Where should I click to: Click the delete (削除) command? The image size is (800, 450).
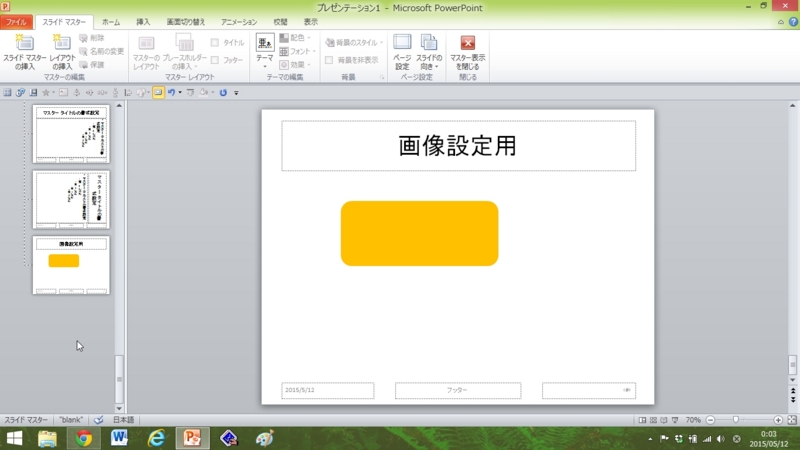(92, 38)
